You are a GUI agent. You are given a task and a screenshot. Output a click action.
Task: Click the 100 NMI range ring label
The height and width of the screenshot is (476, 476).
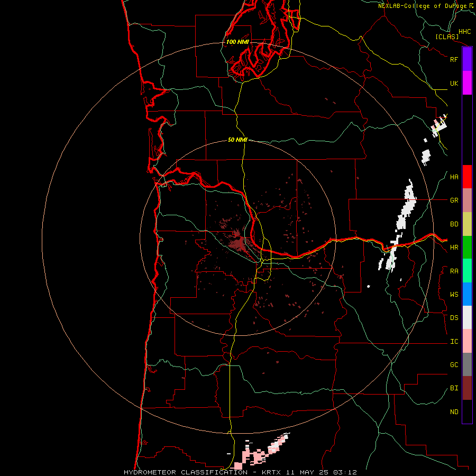point(237,42)
